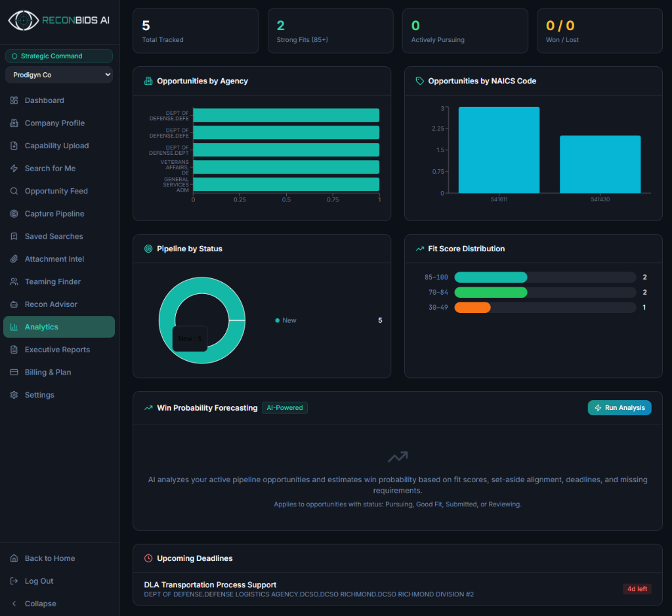Image resolution: width=672 pixels, height=616 pixels.
Task: Open the Prodigyn Co company dropdown
Action: tap(59, 75)
